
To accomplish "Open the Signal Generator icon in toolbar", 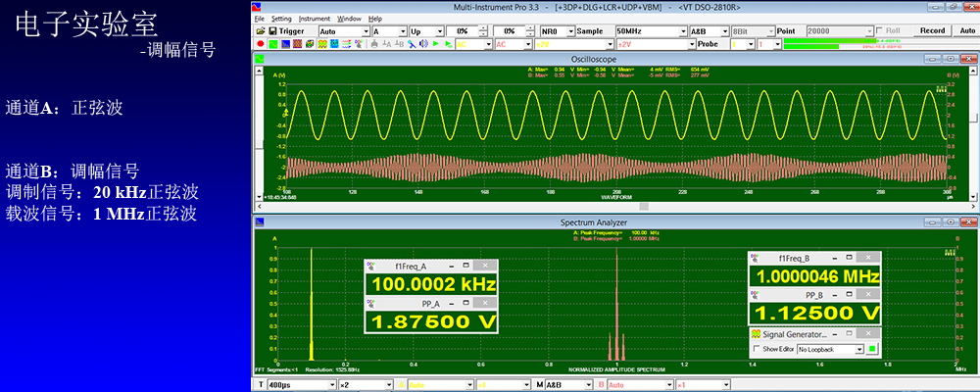I will 322,44.
